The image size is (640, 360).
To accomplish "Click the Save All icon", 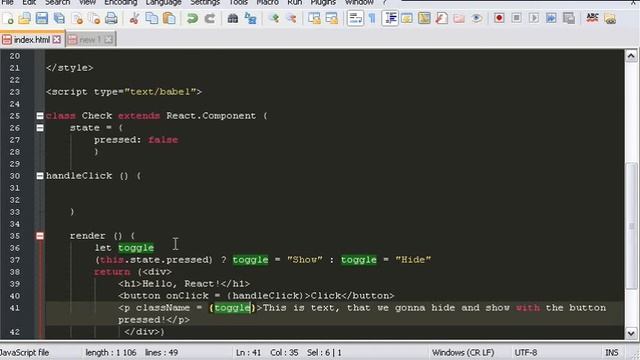I will [x=59, y=18].
